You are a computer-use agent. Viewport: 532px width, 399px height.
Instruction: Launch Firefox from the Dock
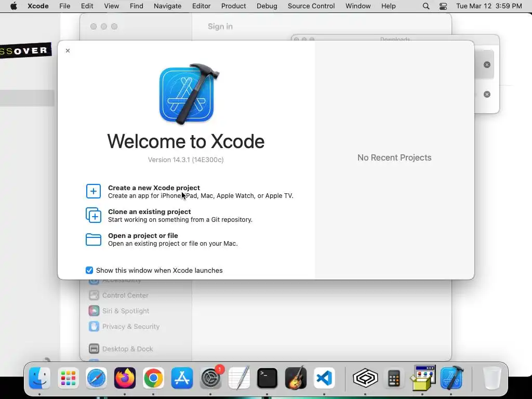click(x=125, y=378)
